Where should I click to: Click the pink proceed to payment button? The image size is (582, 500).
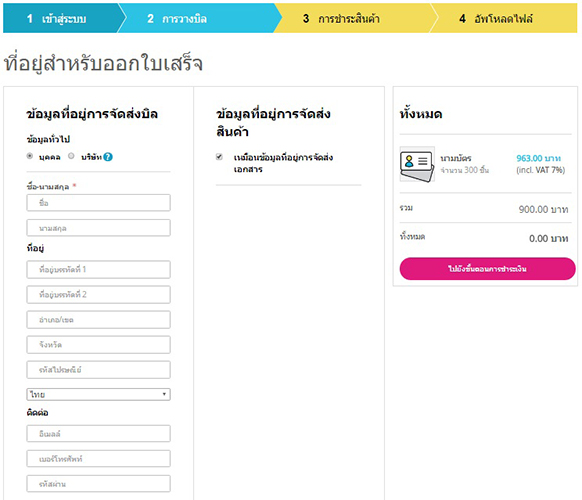487,269
